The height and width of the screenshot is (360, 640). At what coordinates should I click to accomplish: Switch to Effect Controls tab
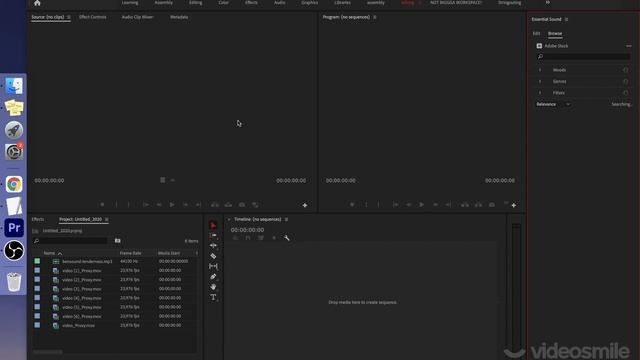[93, 17]
